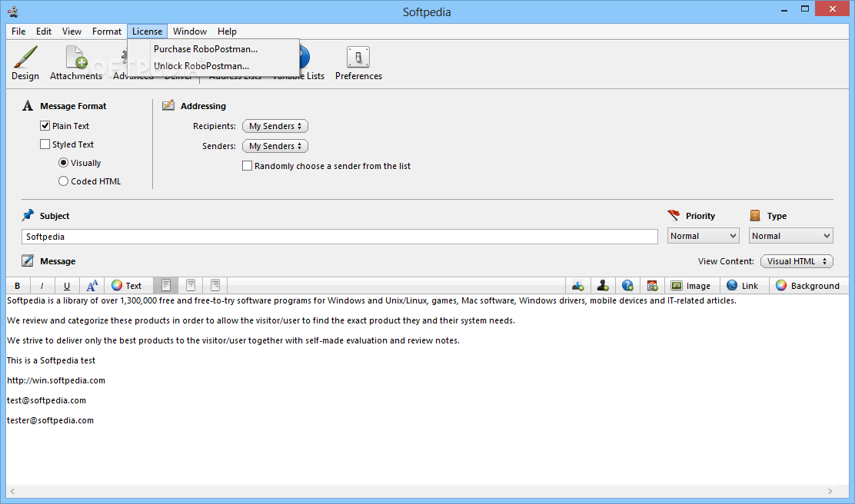This screenshot has width=855, height=504.
Task: Check Randomly choose a sender option
Action: click(x=248, y=166)
